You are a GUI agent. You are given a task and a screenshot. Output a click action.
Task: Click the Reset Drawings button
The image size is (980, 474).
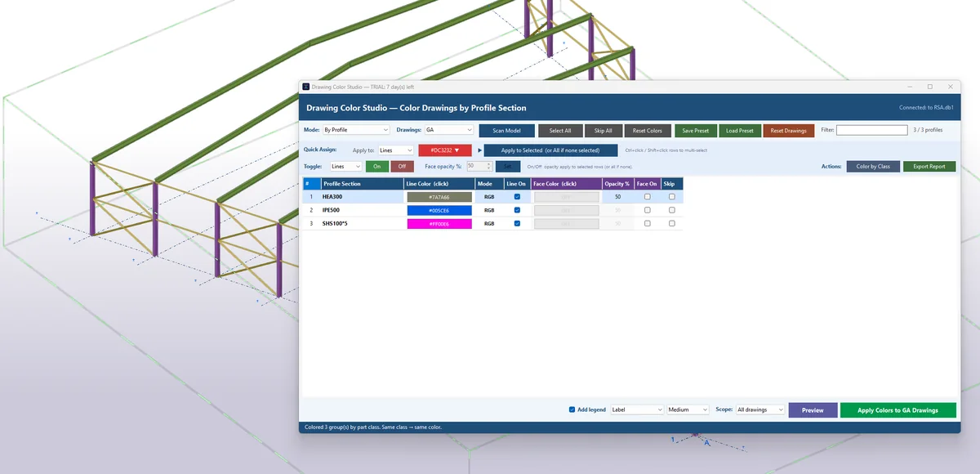789,131
